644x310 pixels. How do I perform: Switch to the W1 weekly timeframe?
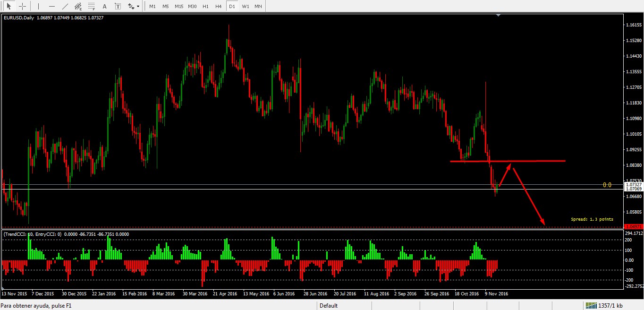pos(245,7)
